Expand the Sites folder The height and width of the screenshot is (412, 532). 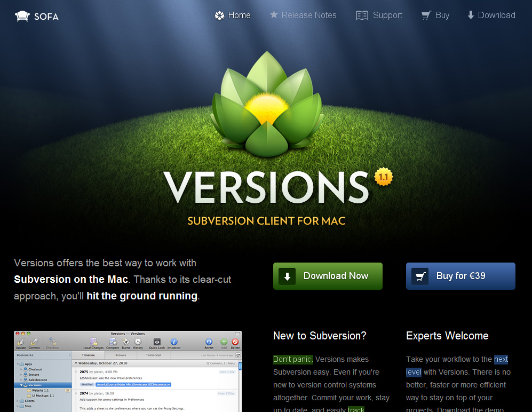point(18,406)
